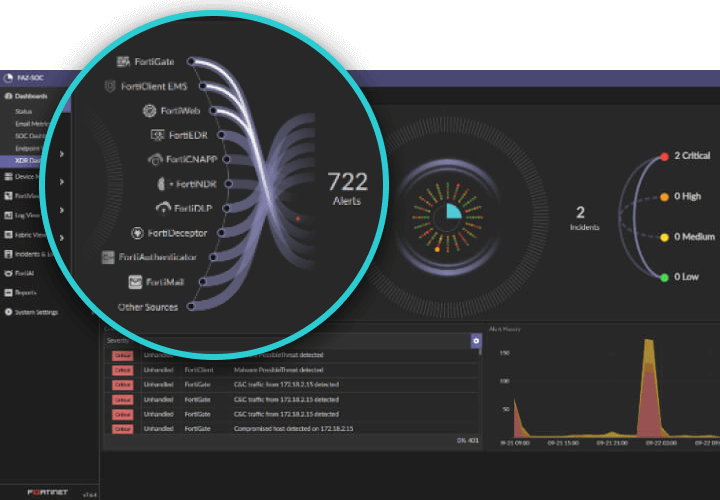Click the radial alerts gauge center
The width and height of the screenshot is (720, 500).
pos(448,218)
